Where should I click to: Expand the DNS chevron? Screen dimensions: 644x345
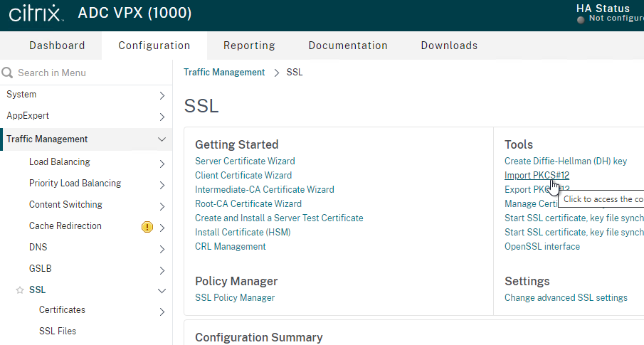162,249
